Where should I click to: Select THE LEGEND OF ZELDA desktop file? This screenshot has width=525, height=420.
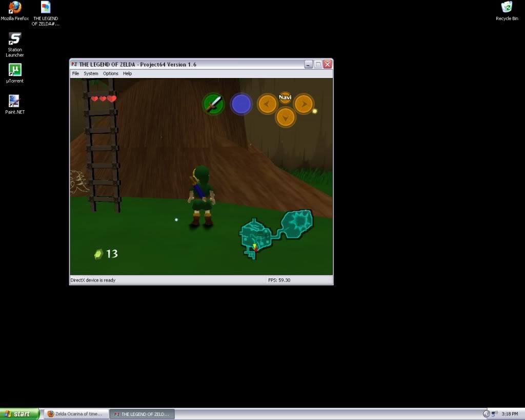click(x=46, y=13)
